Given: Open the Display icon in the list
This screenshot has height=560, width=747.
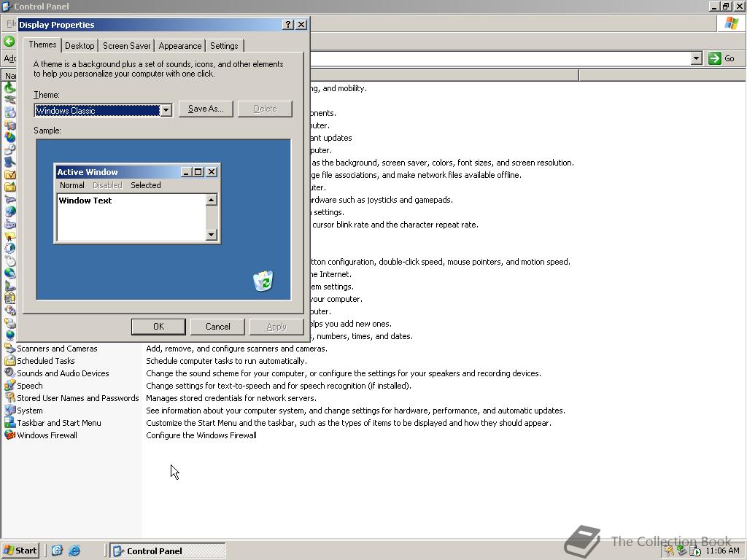Looking at the screenshot, I should point(9,163).
